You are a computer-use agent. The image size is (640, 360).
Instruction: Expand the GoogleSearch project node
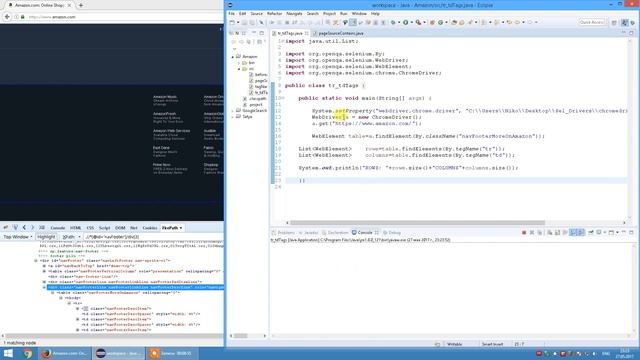point(233,111)
